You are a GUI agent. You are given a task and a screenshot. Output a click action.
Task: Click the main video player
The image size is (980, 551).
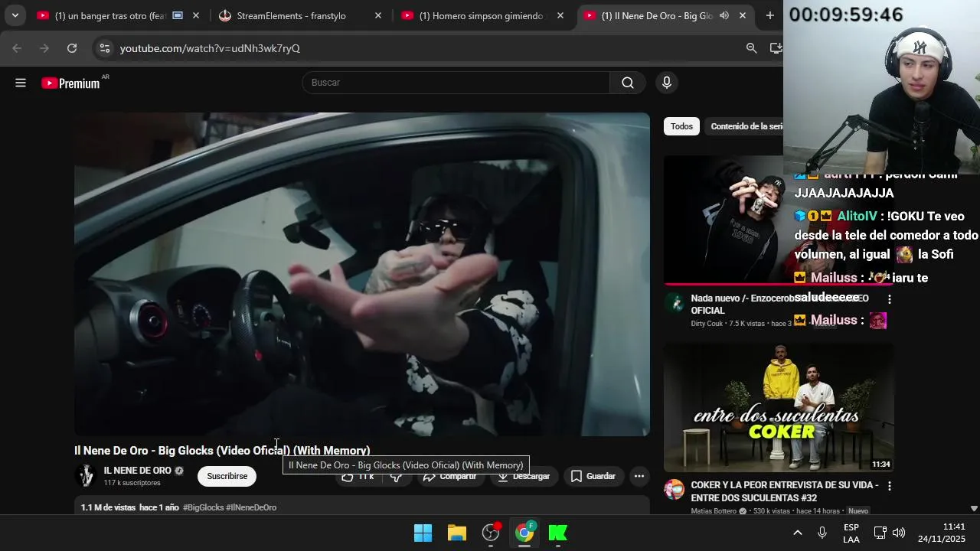point(362,274)
